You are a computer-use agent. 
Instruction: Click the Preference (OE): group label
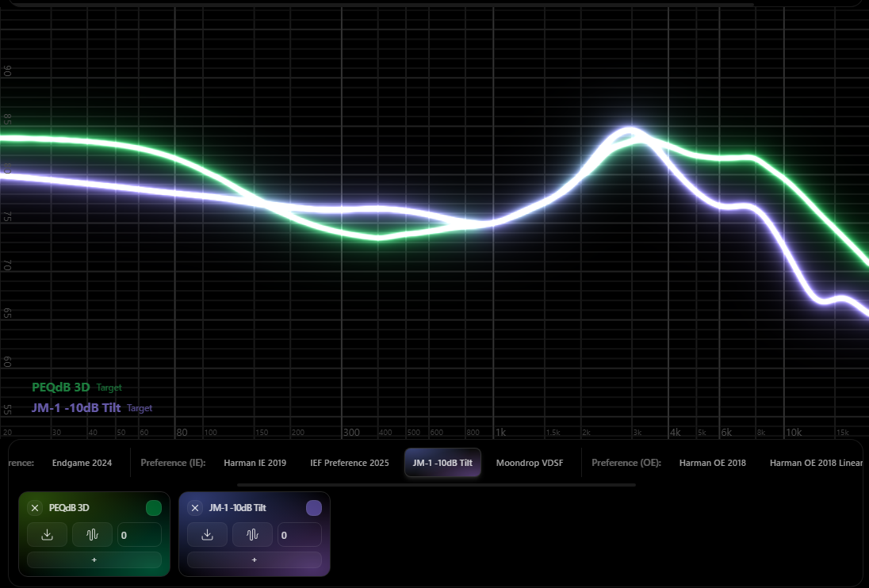(626, 463)
